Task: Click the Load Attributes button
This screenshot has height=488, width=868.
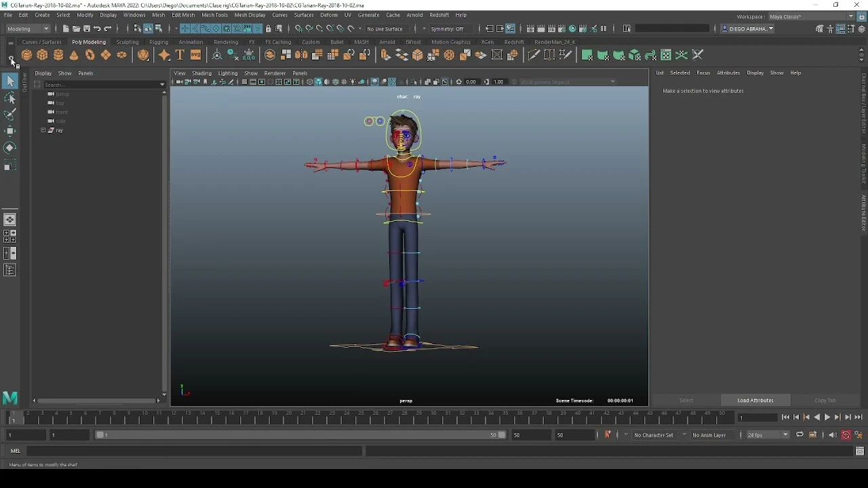Action: pos(755,401)
